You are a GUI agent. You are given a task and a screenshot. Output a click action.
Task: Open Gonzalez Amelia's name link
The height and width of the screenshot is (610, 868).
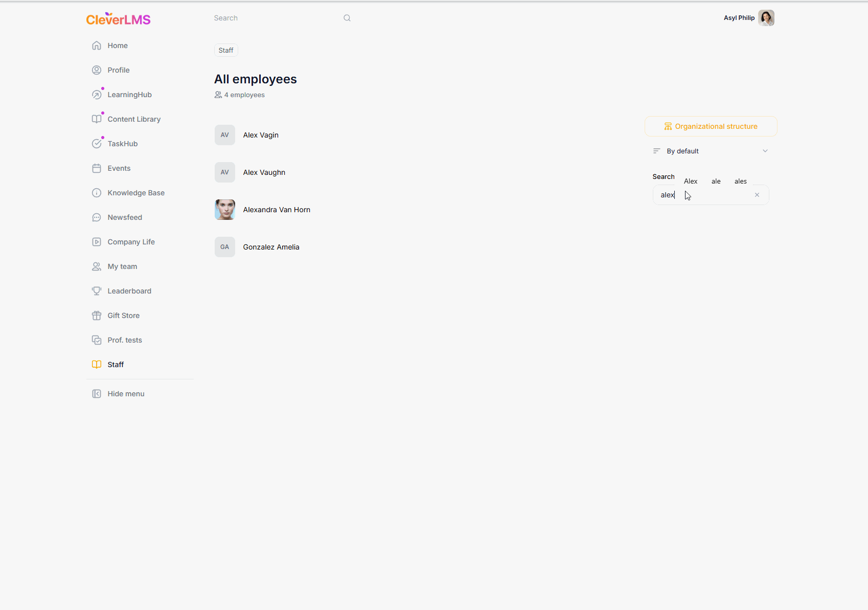(x=271, y=247)
